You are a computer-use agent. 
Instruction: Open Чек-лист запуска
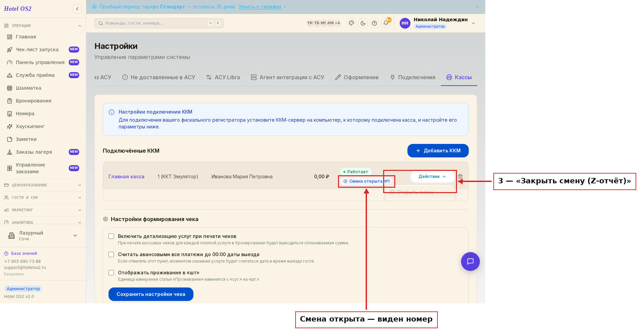43,50
